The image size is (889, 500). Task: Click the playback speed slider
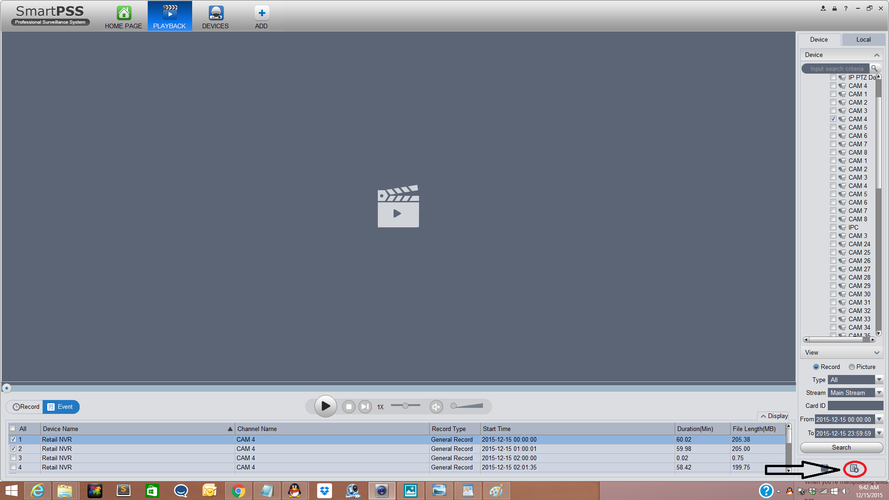[x=404, y=406]
